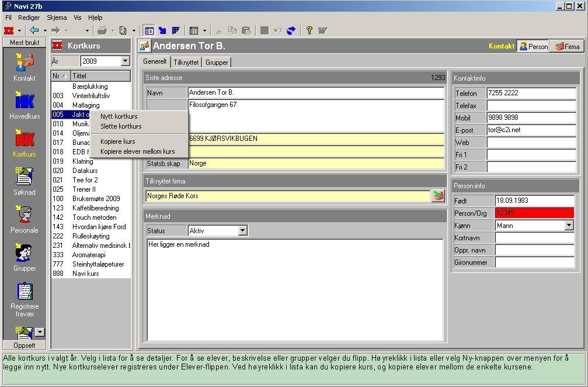Click the Telefon field with 7255 2222
The image size is (588, 387).
pos(531,93)
